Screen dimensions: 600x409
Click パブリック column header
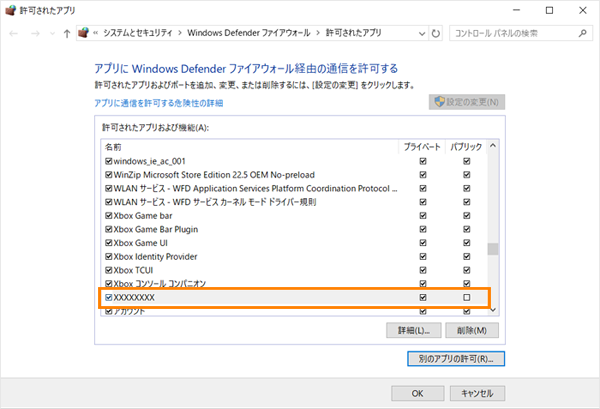(466, 147)
